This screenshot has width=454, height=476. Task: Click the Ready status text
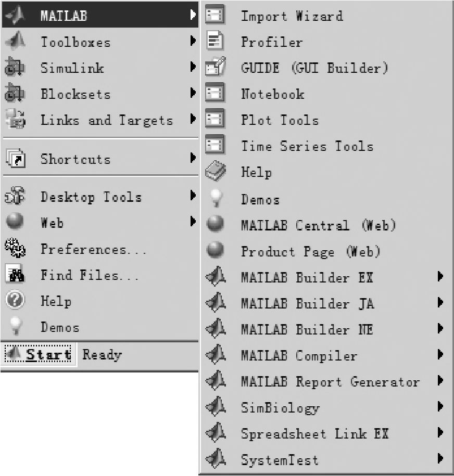(102, 355)
